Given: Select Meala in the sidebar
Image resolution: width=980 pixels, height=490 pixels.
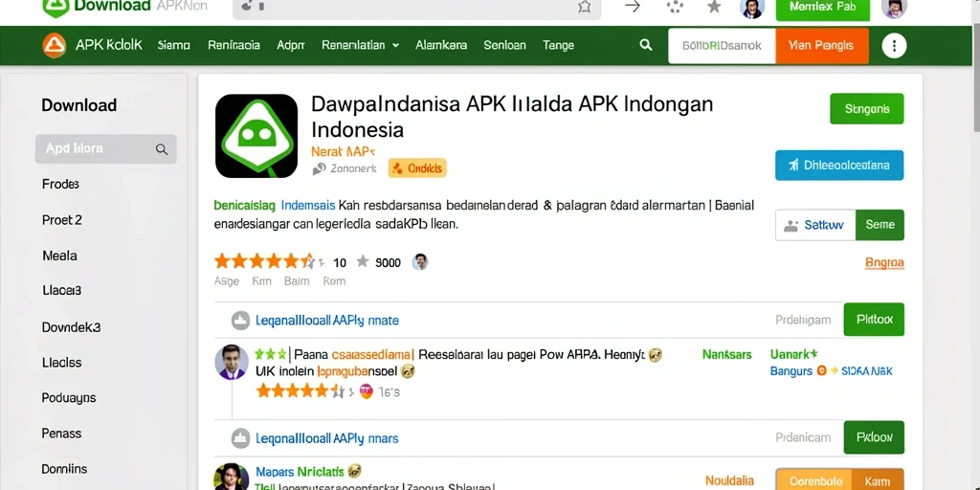Looking at the screenshot, I should click(59, 256).
